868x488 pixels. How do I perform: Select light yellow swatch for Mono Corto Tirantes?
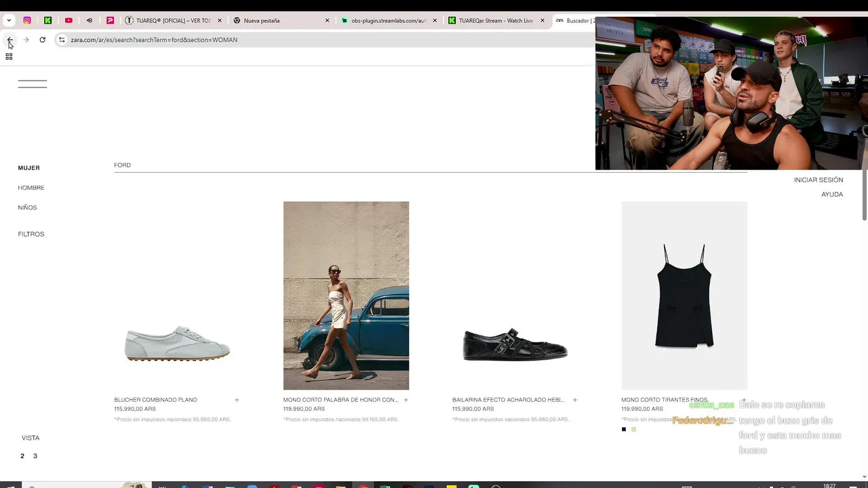[x=634, y=429]
